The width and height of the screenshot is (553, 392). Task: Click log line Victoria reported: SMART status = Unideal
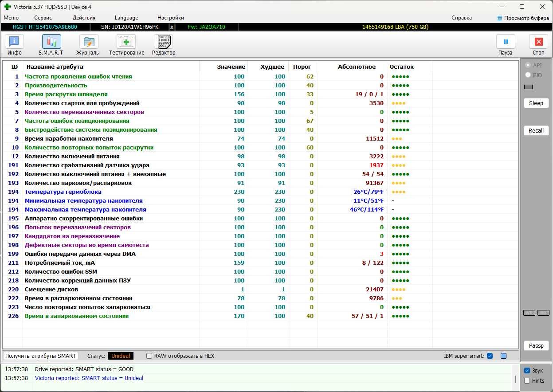(x=89, y=378)
